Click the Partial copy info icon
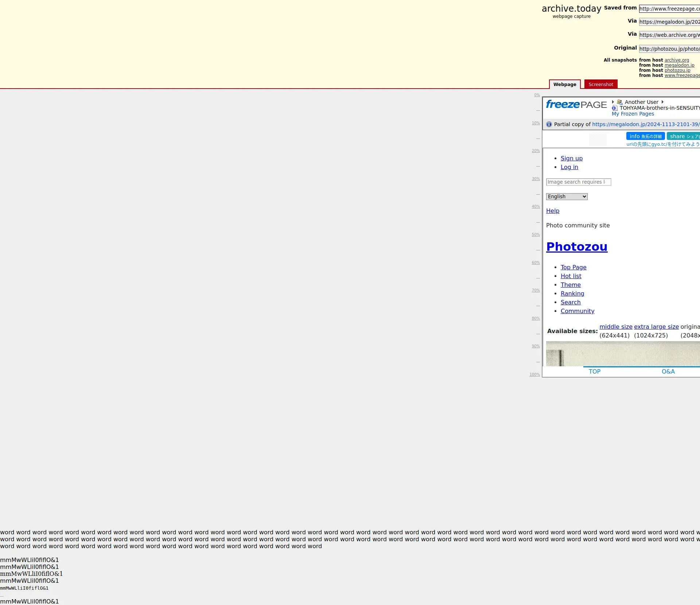This screenshot has width=700, height=605. [549, 124]
